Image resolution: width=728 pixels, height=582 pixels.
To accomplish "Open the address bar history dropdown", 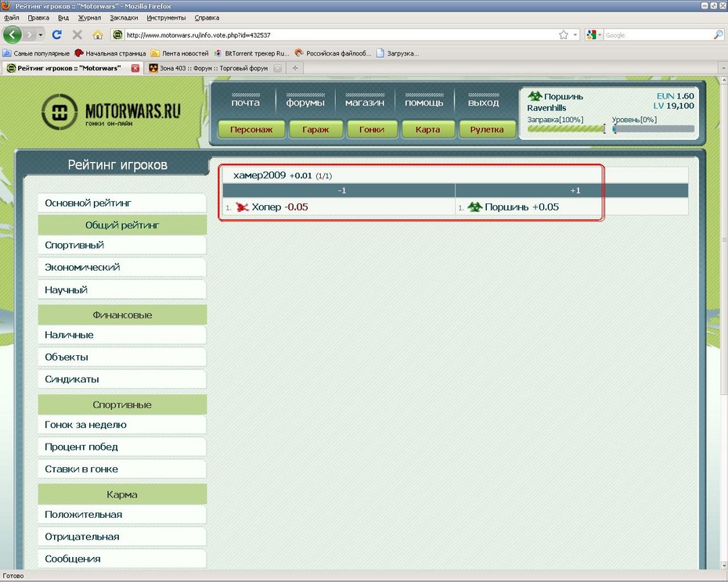I will tap(575, 34).
